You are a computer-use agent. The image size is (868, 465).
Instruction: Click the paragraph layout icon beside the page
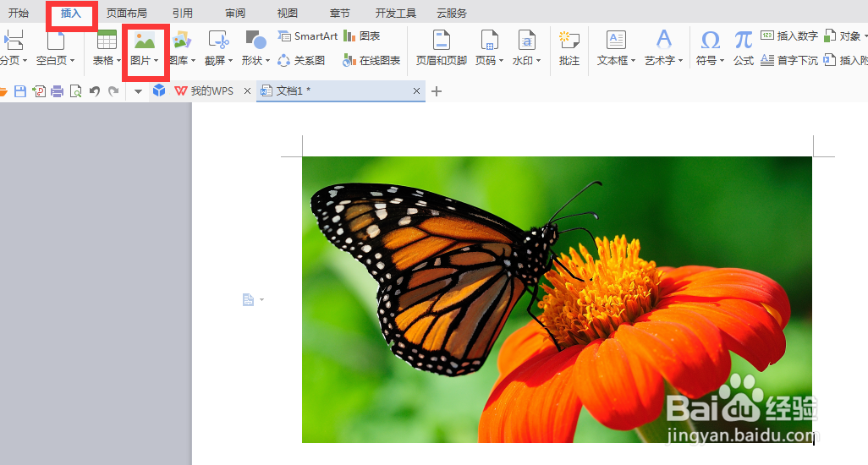pyautogui.click(x=248, y=299)
